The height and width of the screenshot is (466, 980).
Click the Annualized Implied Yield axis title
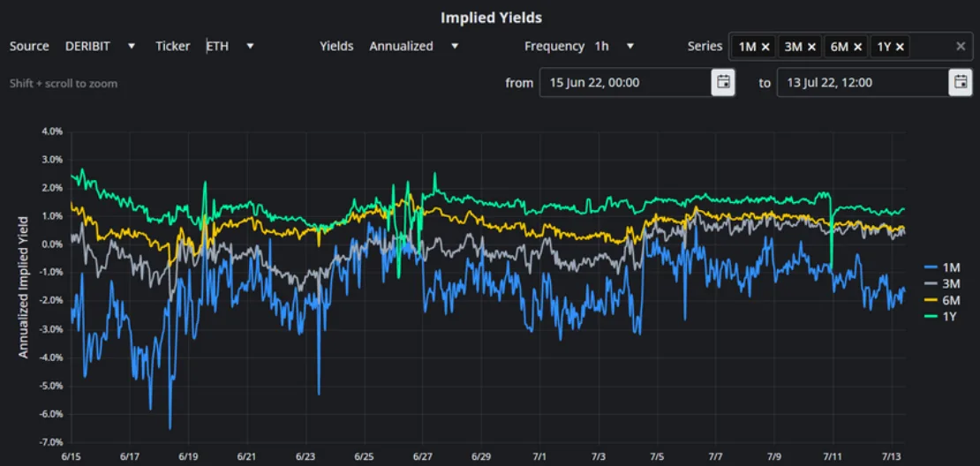(23, 288)
